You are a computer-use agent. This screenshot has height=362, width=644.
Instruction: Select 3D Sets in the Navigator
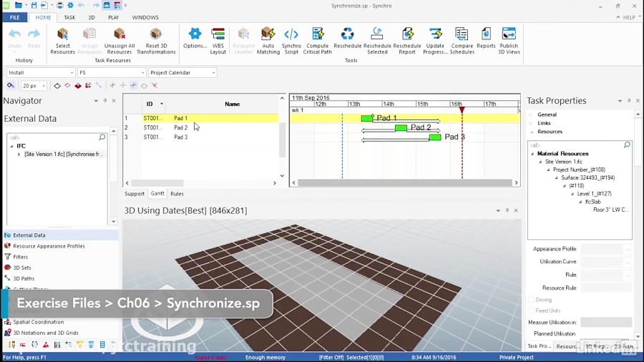(x=21, y=268)
